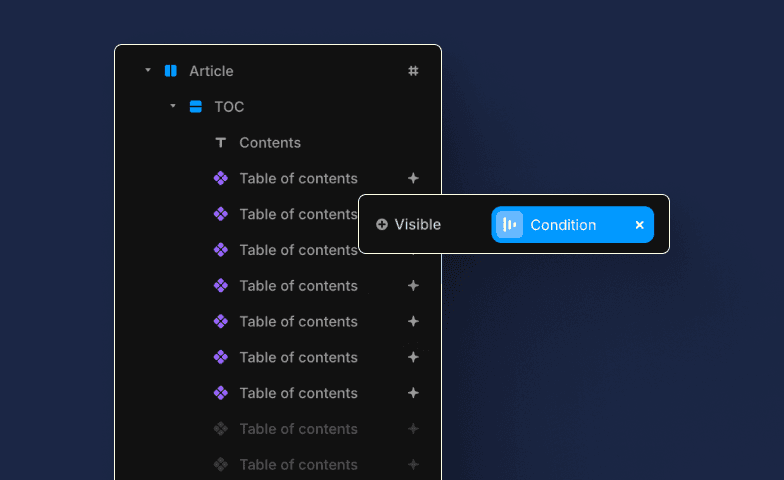
Task: Click the Visible property label
Action: tap(418, 224)
